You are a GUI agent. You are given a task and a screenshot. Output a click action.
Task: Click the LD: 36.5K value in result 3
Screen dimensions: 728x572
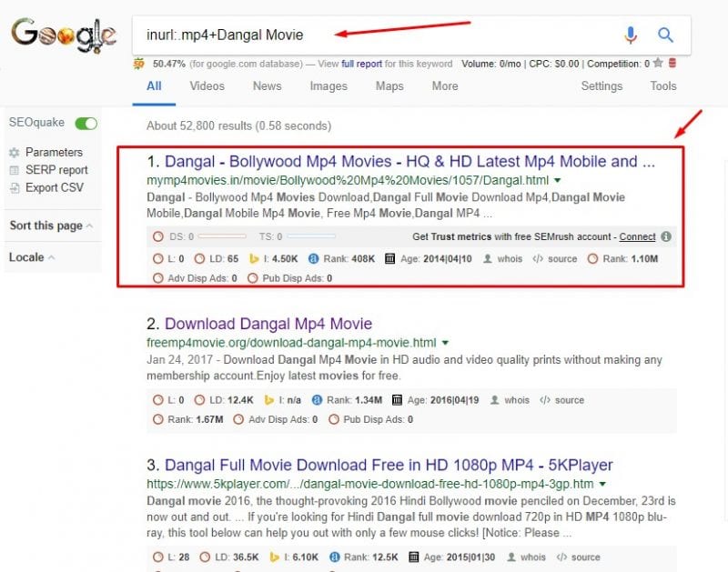point(237,557)
